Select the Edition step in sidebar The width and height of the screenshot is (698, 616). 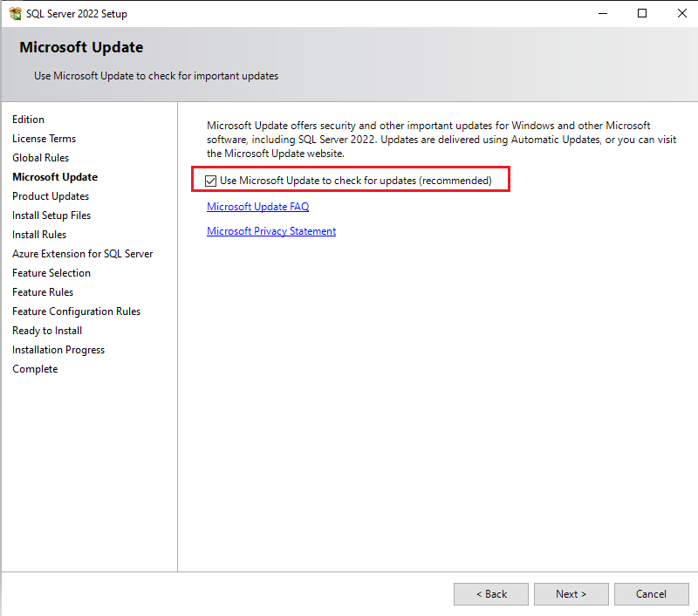pos(28,120)
